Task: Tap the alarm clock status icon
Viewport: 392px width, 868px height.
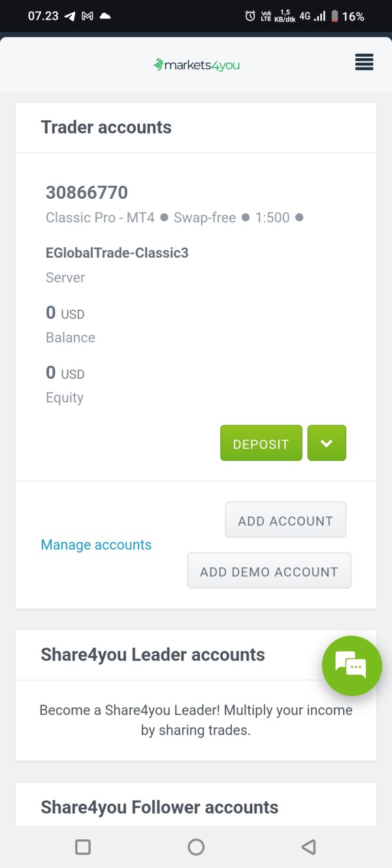Action: pyautogui.click(x=250, y=16)
